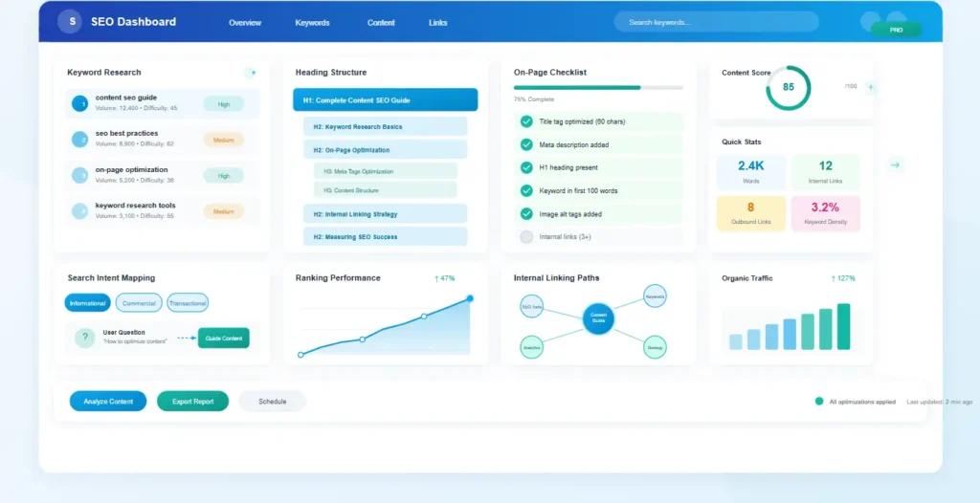Image resolution: width=980 pixels, height=503 pixels.
Task: Expand H1: Complete Content SEO Guide heading
Action: [385, 100]
